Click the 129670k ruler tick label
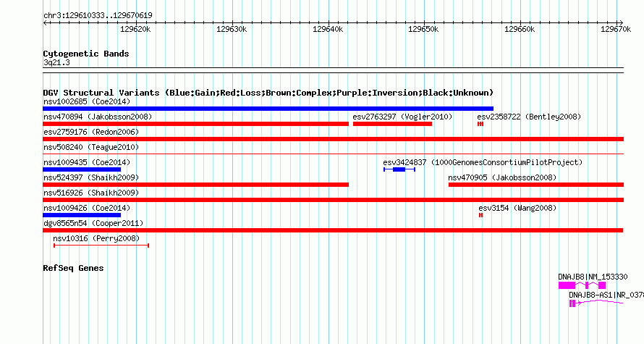Screen dimensions: 644x344 pyautogui.click(x=616, y=29)
